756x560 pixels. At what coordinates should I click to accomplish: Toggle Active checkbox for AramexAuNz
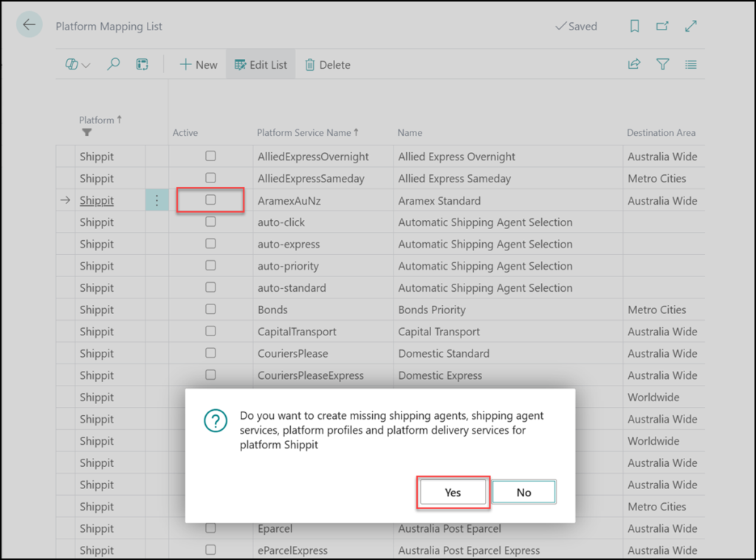tap(210, 200)
